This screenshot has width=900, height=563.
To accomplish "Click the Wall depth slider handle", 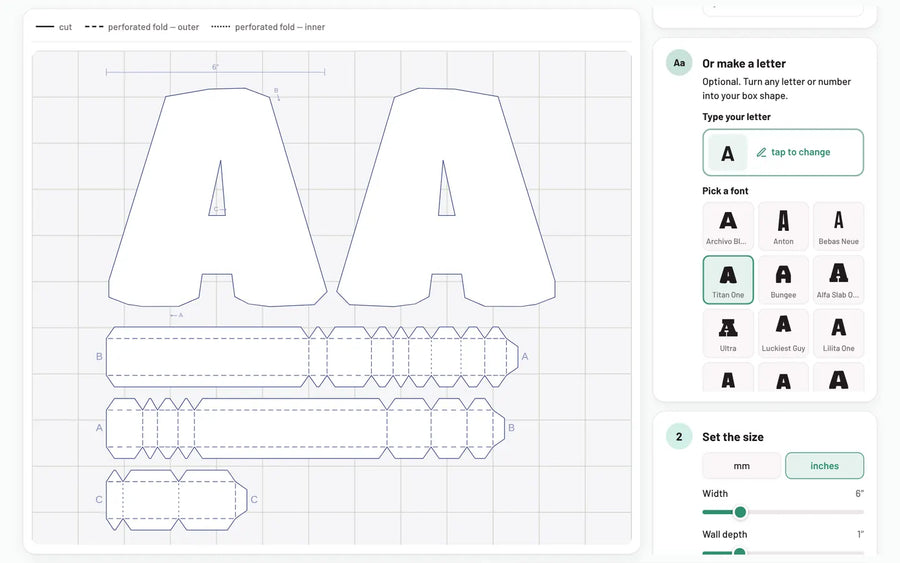I will coord(739,552).
